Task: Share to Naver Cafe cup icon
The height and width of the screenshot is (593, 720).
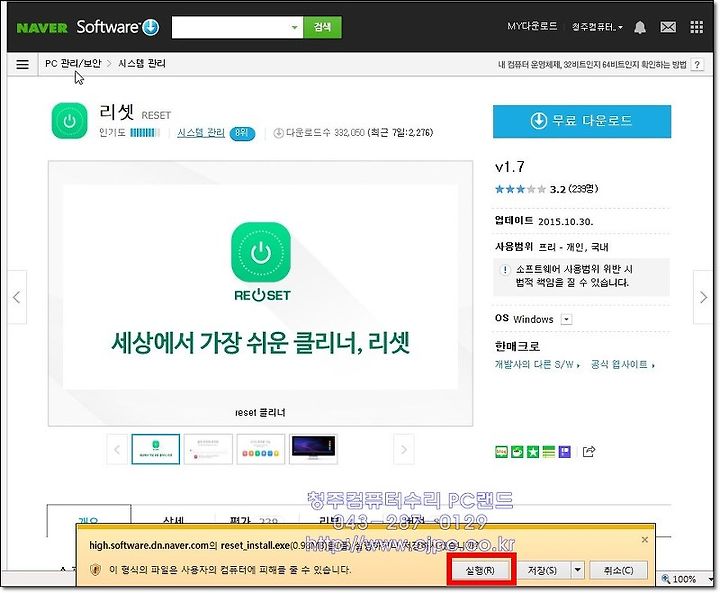Action: point(517,452)
